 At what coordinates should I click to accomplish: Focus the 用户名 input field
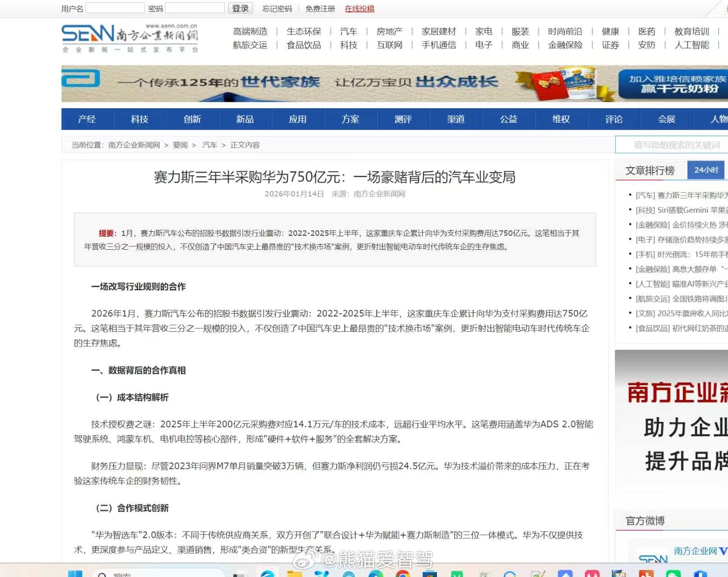[115, 8]
